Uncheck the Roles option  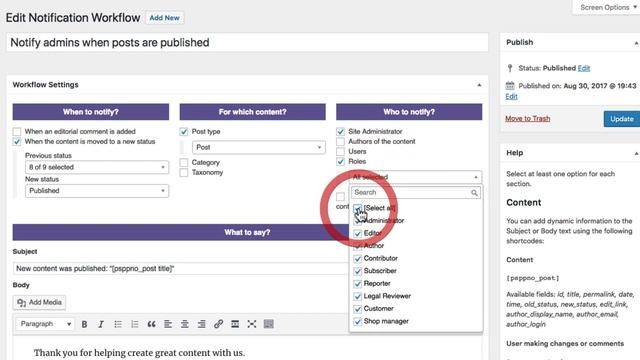340,162
